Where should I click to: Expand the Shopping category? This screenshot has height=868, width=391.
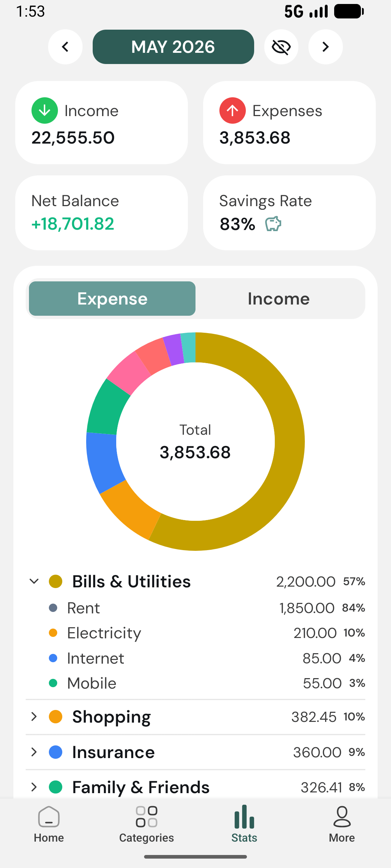[34, 717]
